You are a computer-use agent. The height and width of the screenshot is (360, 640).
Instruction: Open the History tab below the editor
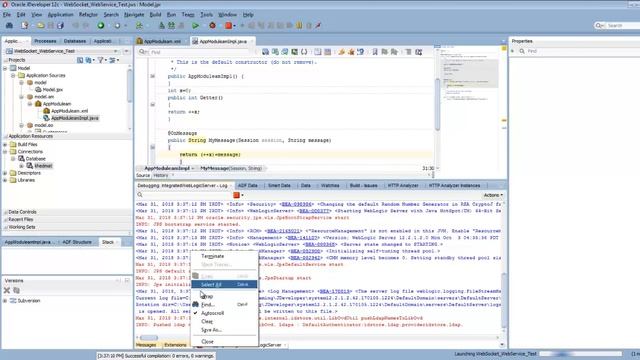coord(161,176)
